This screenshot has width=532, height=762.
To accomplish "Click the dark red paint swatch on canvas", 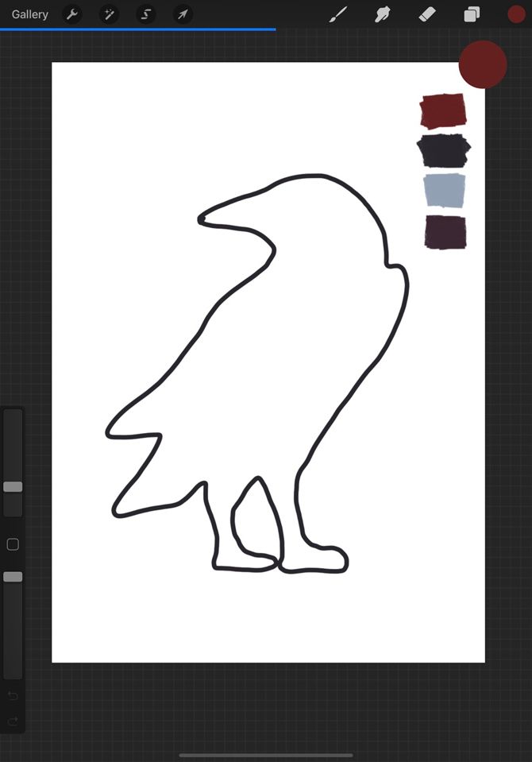I will point(443,111).
